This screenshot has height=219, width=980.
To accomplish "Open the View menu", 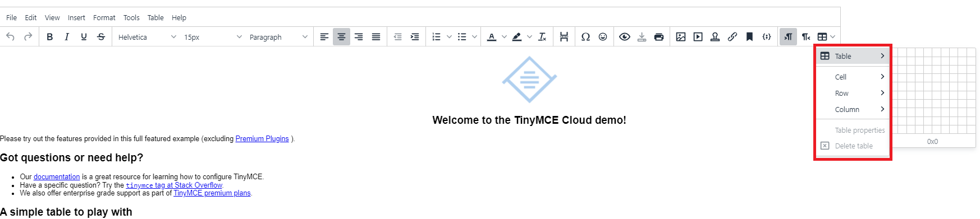I will pyautogui.click(x=52, y=17).
